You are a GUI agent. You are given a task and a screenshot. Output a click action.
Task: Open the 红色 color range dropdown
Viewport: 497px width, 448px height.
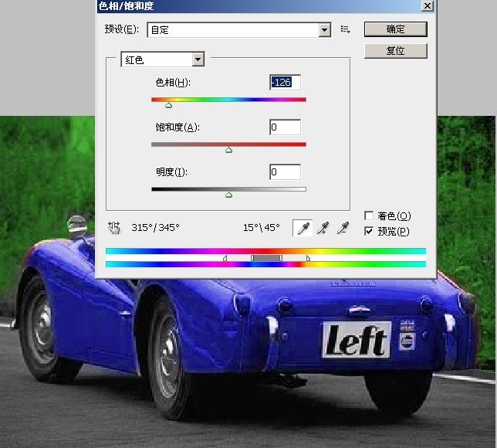(163, 59)
